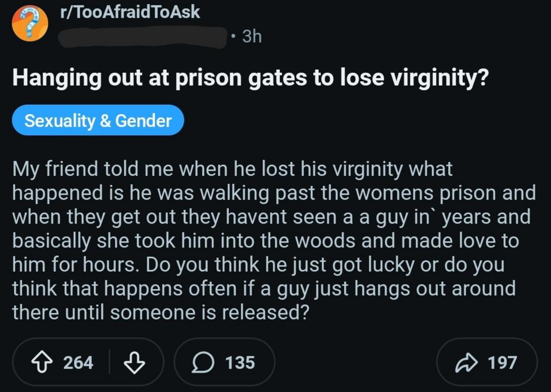
Task: Open the 135 comments
Action: point(240,362)
